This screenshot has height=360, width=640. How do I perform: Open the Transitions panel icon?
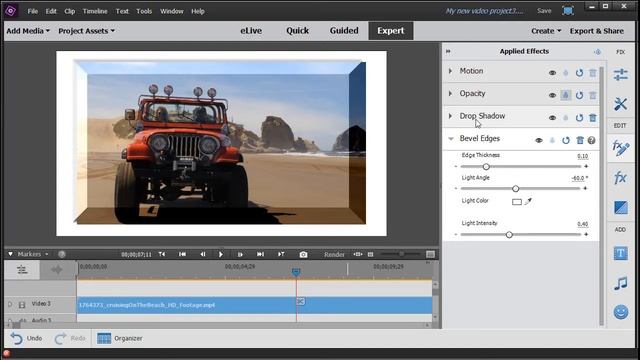point(620,207)
